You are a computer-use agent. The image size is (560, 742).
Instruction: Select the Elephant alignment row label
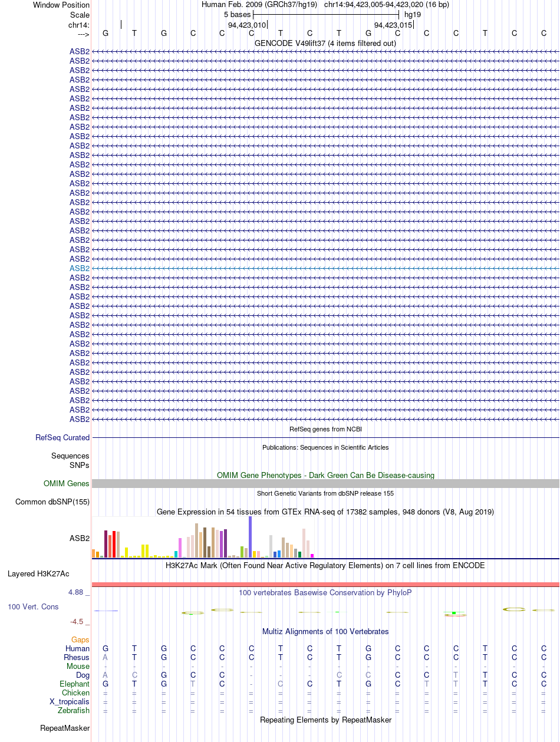(x=74, y=684)
